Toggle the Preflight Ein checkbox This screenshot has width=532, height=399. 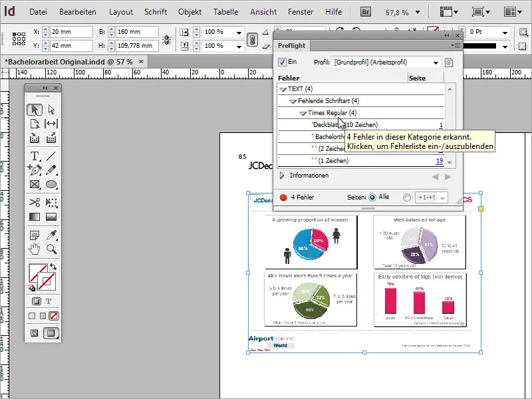tap(282, 62)
